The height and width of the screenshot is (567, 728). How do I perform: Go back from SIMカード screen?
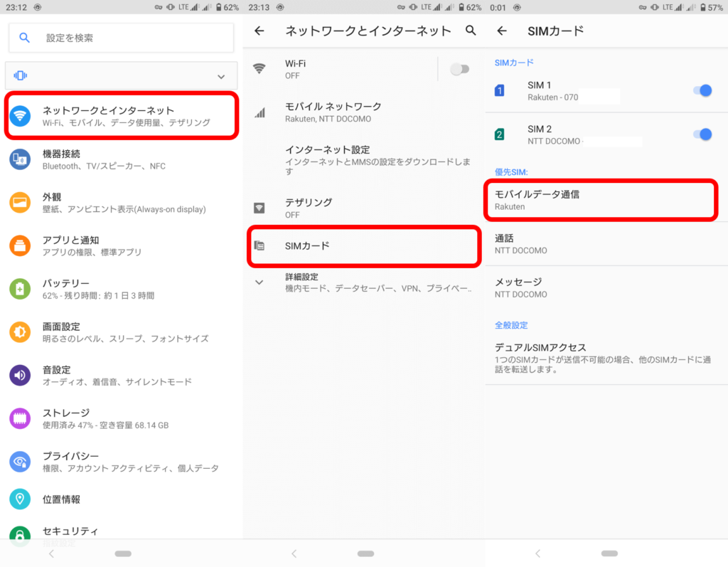point(502,31)
